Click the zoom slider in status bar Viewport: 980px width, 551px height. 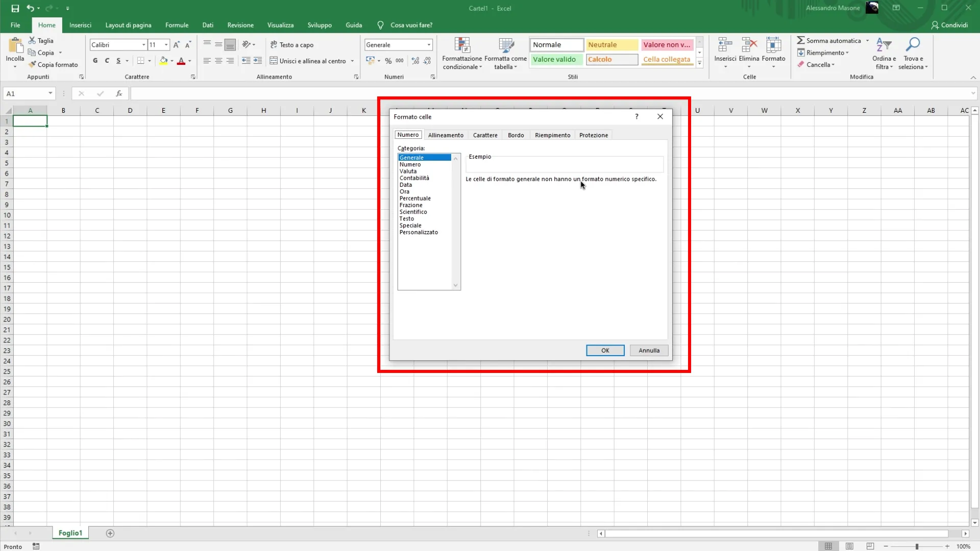[x=917, y=546]
